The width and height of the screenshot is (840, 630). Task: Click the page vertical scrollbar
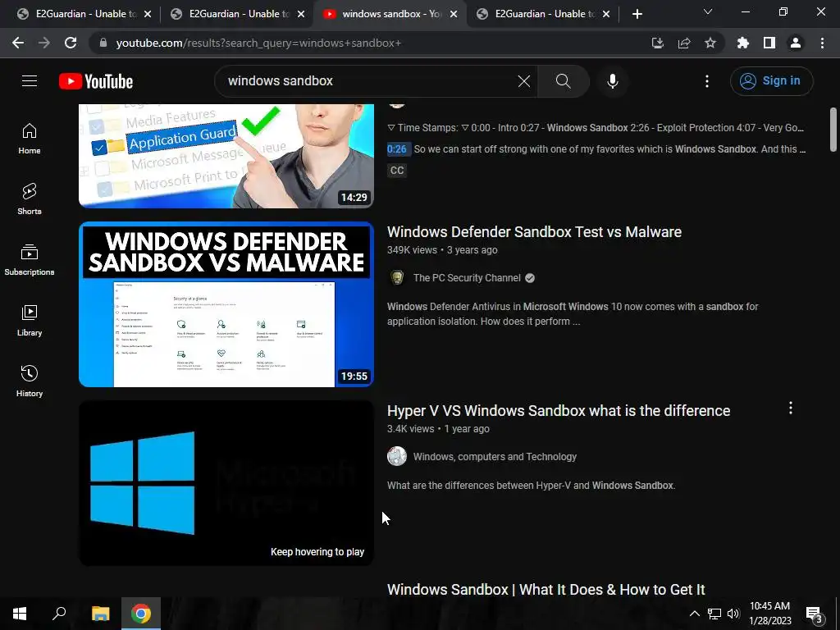coord(833,130)
